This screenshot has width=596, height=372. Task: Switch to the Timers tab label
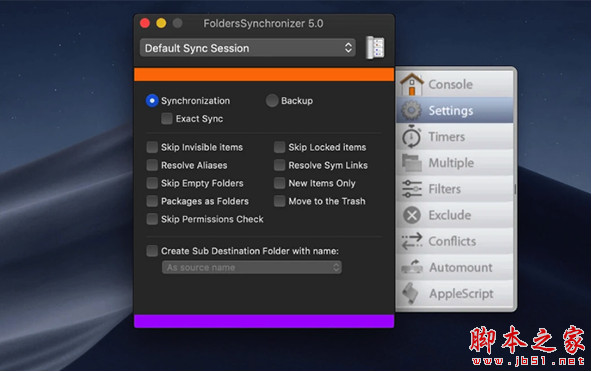tap(447, 137)
